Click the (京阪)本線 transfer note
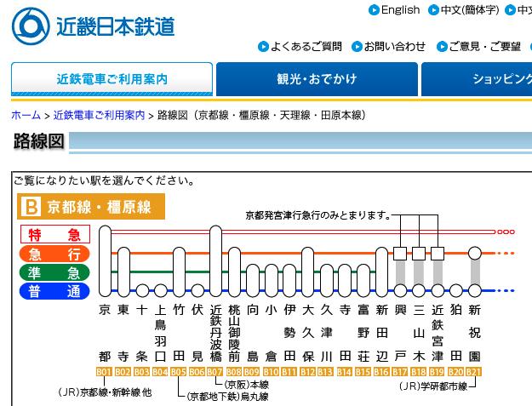 pos(247,385)
